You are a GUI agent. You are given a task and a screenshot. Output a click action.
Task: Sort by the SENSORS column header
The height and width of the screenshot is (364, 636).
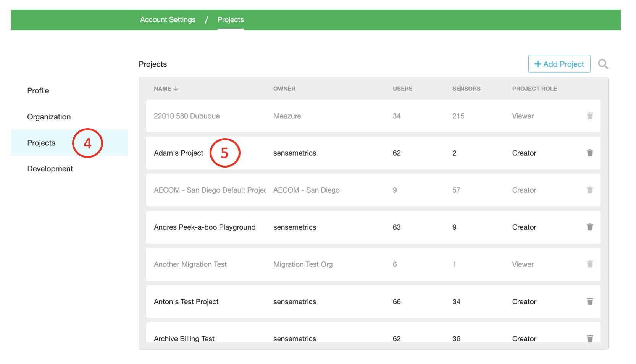[466, 89]
